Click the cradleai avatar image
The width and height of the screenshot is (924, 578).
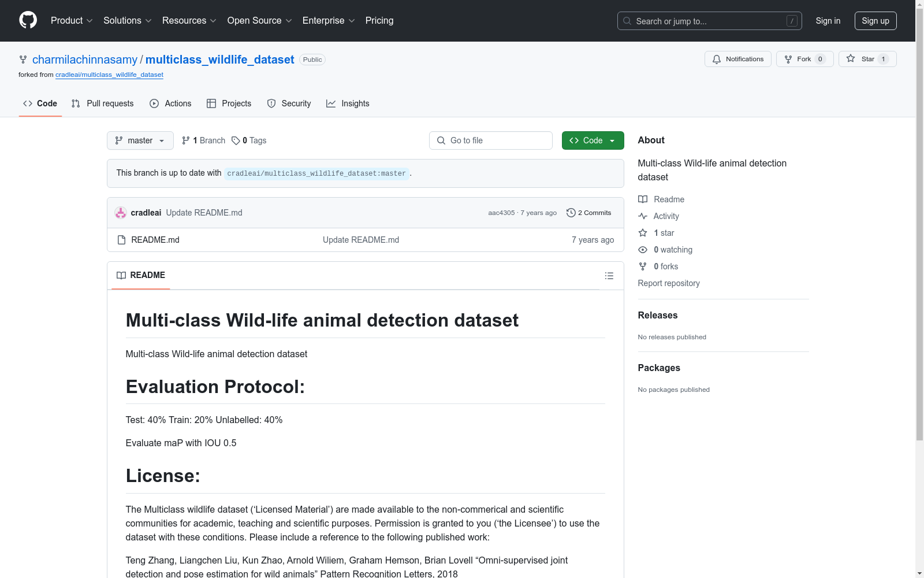pos(121,213)
